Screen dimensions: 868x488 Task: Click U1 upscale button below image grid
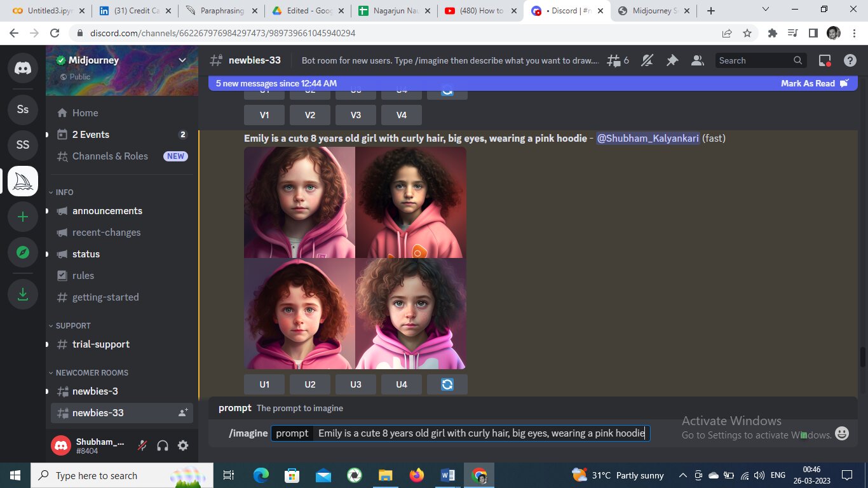pyautogui.click(x=264, y=384)
